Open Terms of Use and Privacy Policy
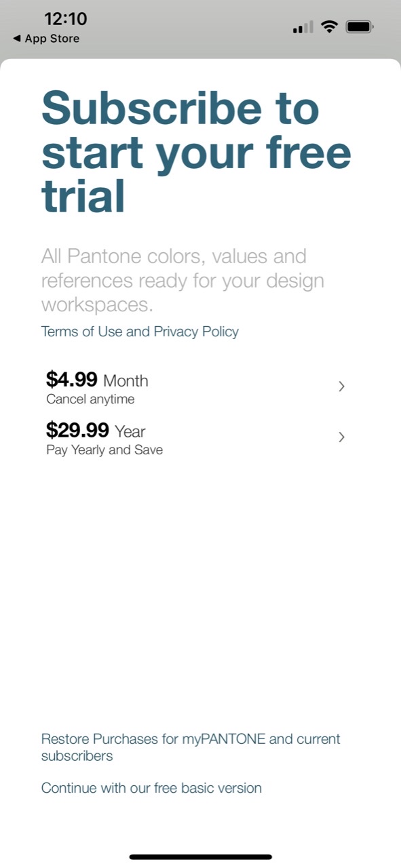The image size is (401, 868). (140, 332)
